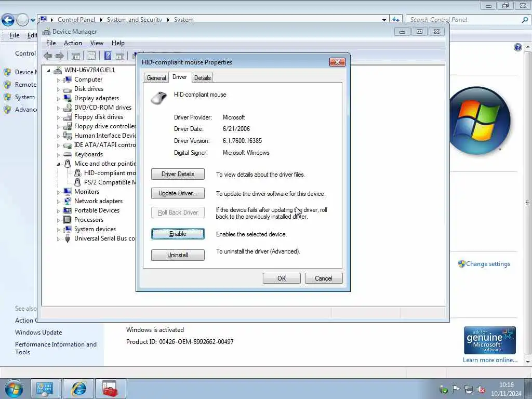Image resolution: width=532 pixels, height=399 pixels.
Task: Click the Monitors category icon
Action: coord(68,192)
